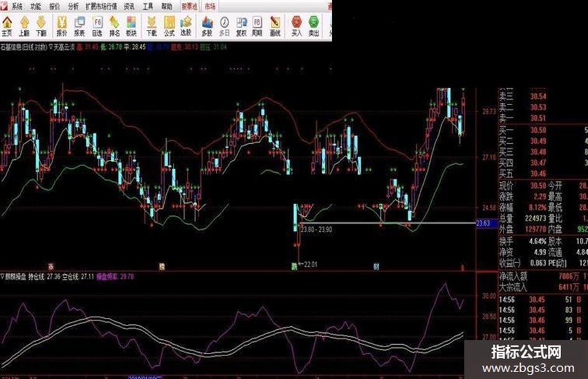The width and height of the screenshot is (588, 379).
Task: Click the 外盘 129770 value
Action: coord(536,229)
